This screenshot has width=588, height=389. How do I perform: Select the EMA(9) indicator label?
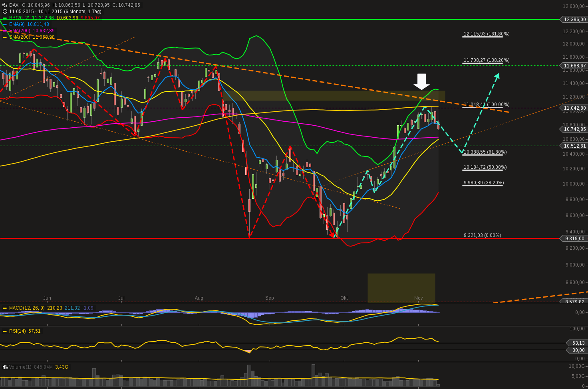[x=17, y=24]
